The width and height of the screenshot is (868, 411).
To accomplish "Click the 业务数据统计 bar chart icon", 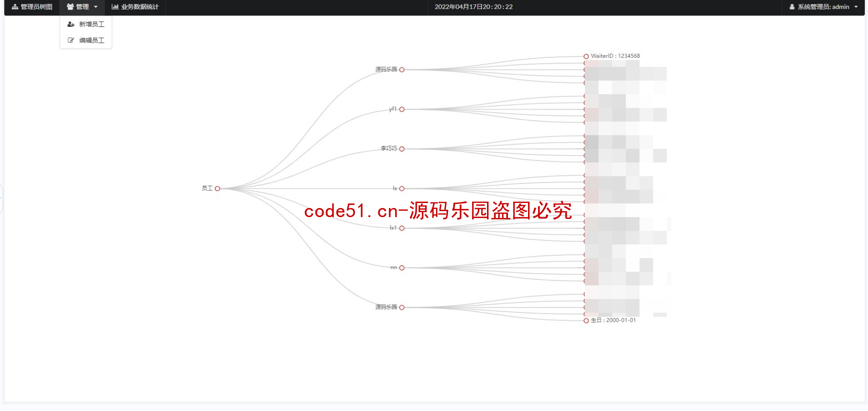I will 115,7.
